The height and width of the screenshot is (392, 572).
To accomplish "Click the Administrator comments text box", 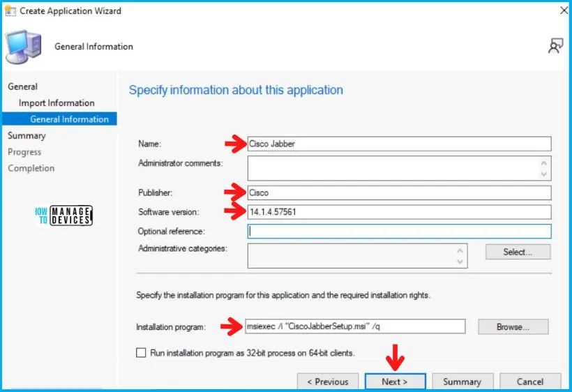I will 399,168.
